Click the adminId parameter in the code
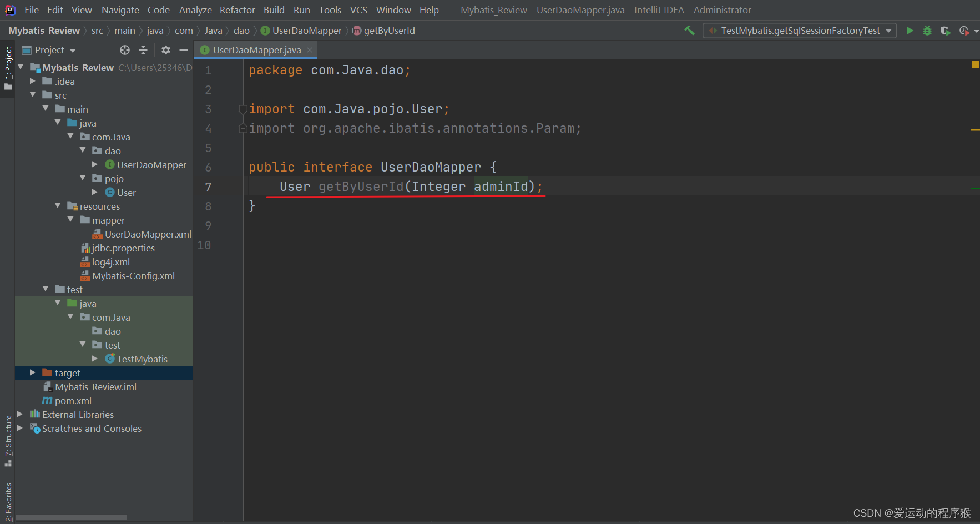This screenshot has width=980, height=524. (501, 187)
